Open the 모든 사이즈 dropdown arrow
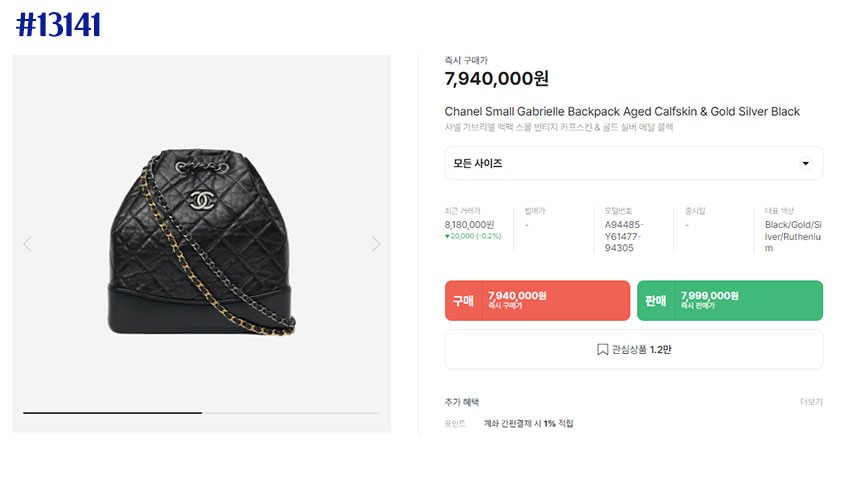 point(805,164)
